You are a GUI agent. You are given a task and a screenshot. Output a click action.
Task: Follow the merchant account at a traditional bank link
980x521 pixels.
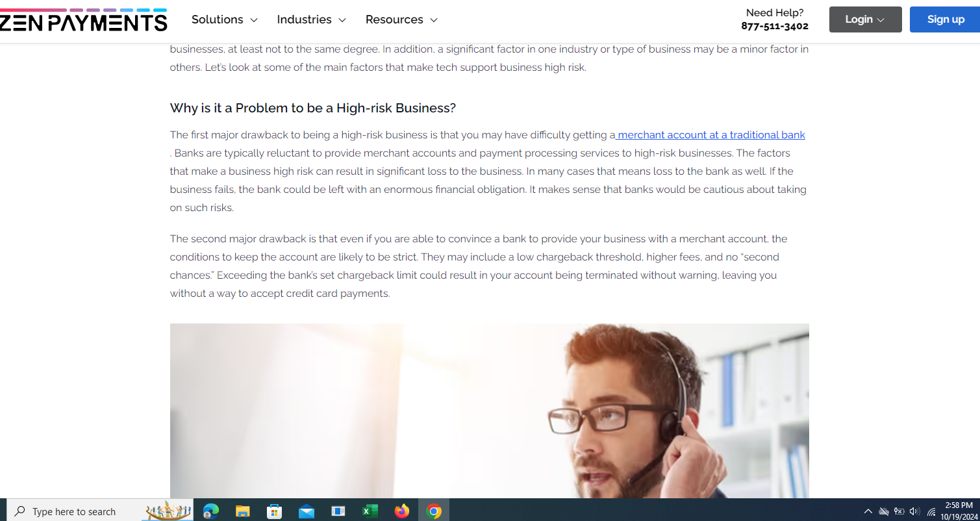pyautogui.click(x=711, y=135)
